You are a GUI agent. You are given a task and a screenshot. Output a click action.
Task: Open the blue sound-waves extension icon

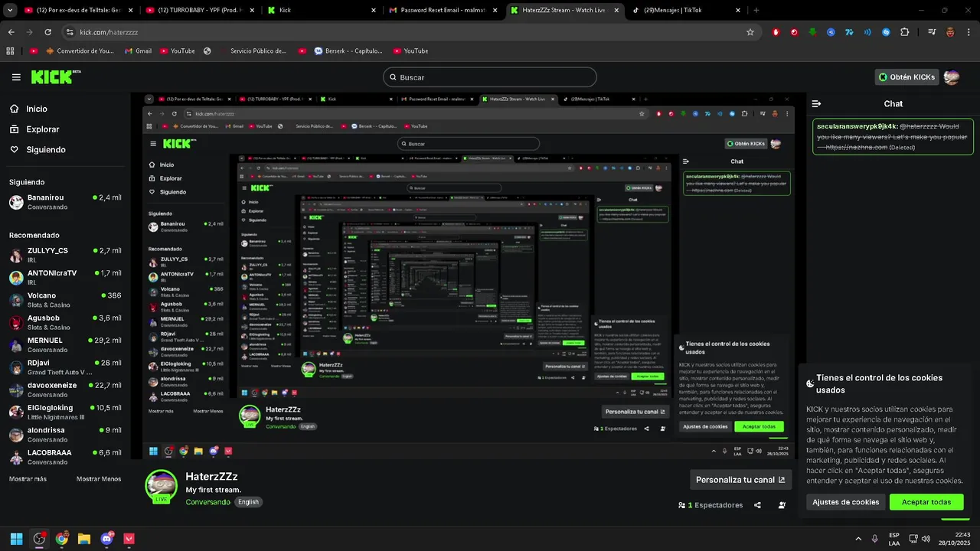pos(867,32)
